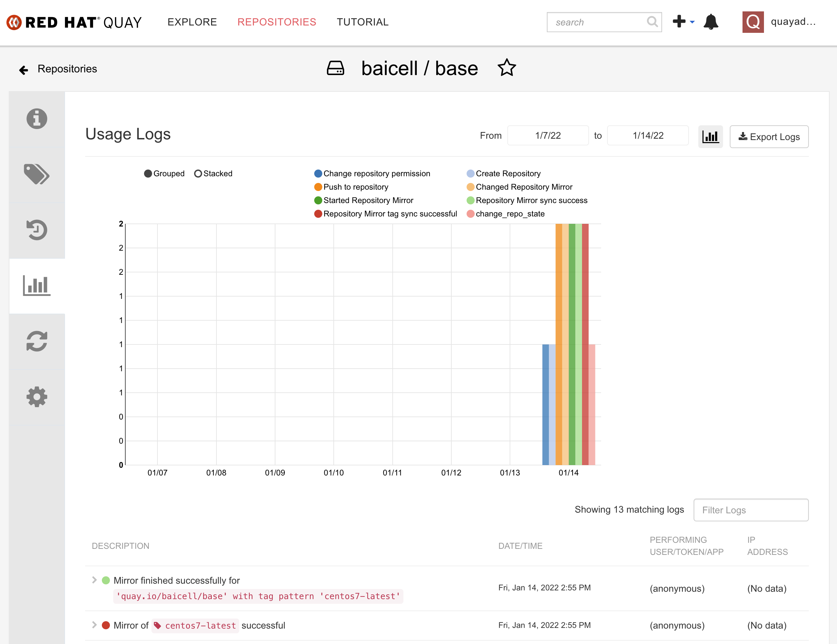Open the repository Settings gear icon

(37, 397)
